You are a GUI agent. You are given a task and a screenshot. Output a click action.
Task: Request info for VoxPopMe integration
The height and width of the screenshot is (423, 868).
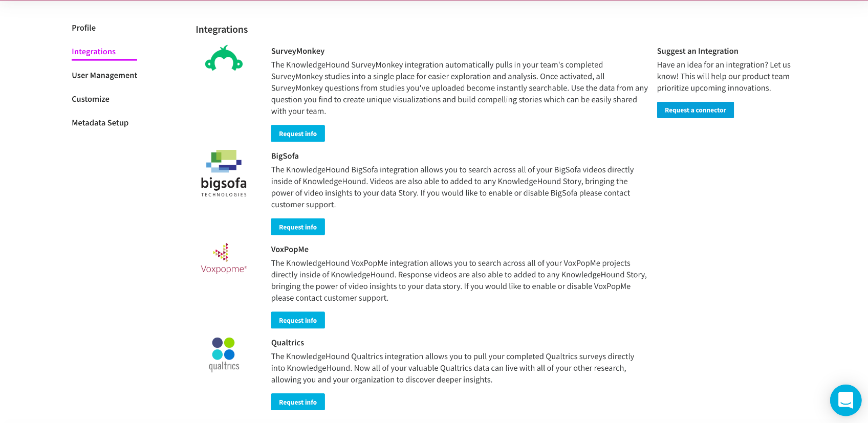click(298, 320)
